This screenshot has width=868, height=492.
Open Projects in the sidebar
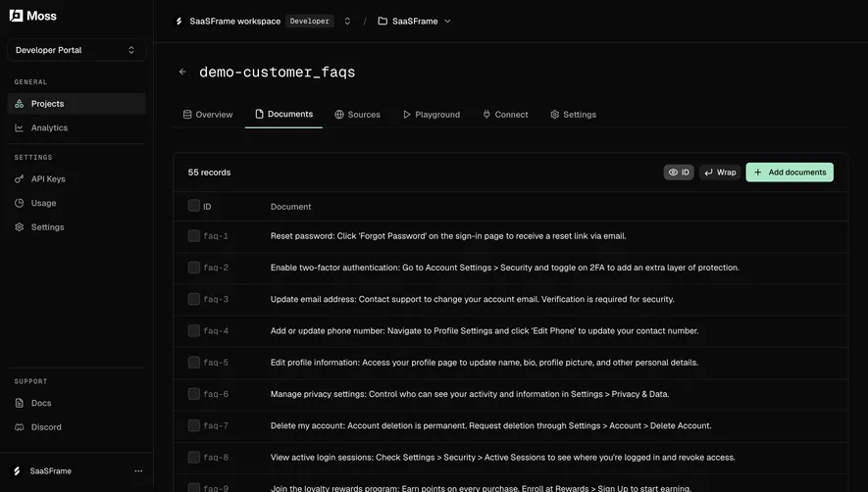(x=77, y=104)
